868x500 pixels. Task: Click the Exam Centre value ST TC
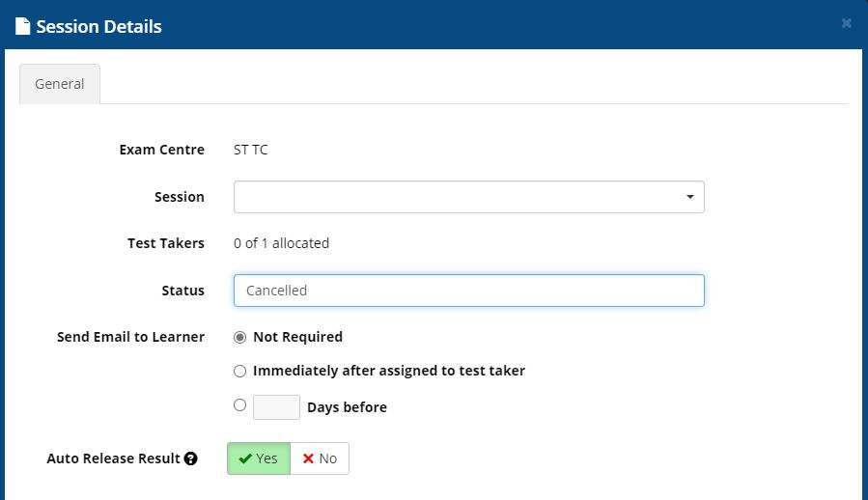tap(250, 150)
